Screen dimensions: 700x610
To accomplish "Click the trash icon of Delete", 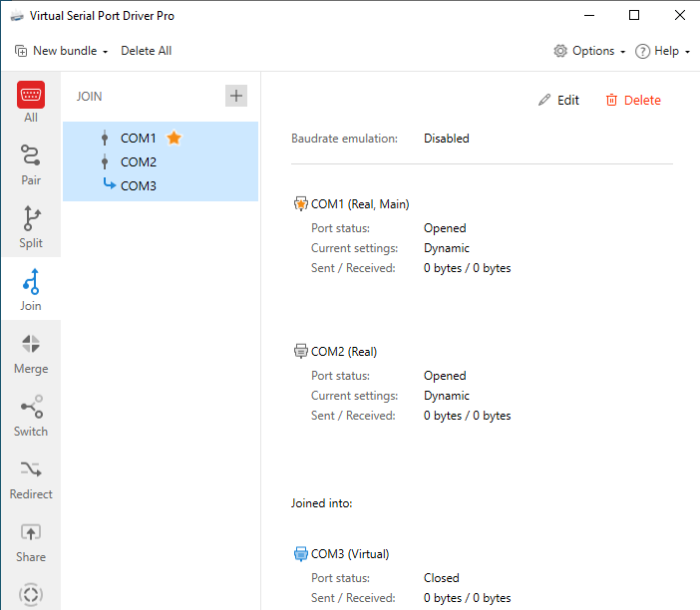I will click(611, 100).
